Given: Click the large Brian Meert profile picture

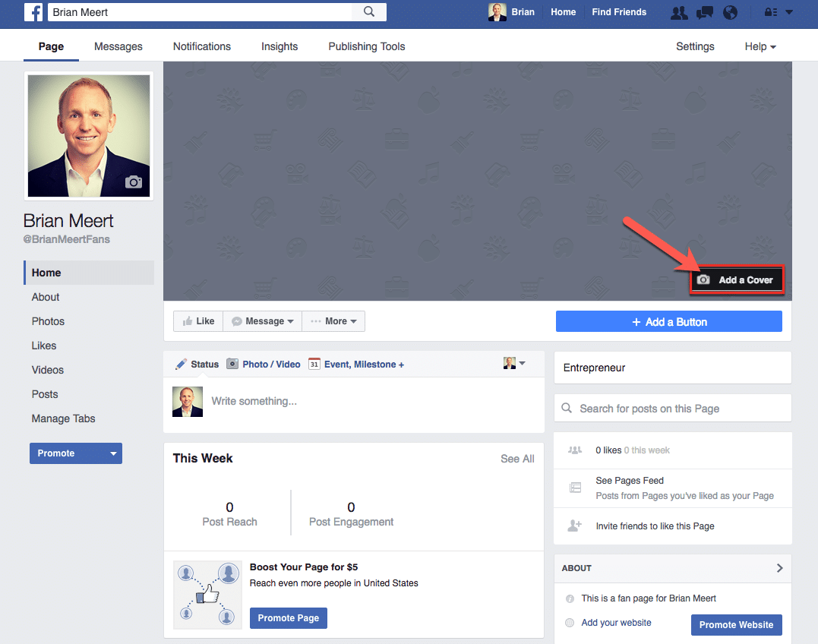Looking at the screenshot, I should tap(89, 136).
